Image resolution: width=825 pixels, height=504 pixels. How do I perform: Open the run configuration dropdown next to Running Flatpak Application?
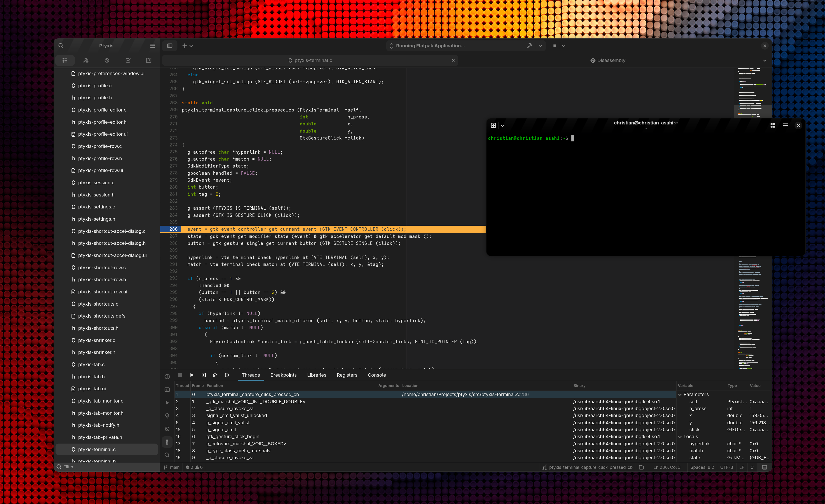point(540,45)
